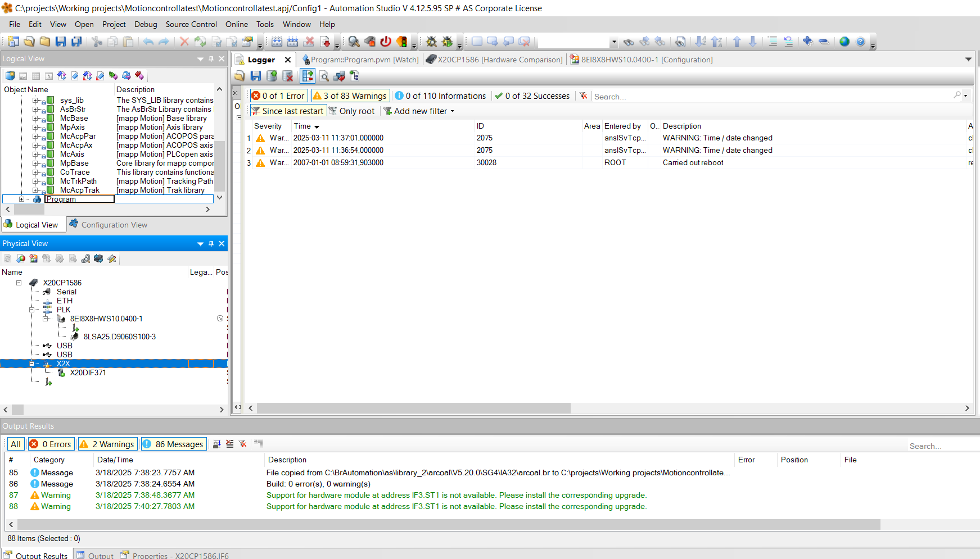The image size is (980, 559).
Task: Collapse the PLK node in Physical View
Action: pos(32,310)
